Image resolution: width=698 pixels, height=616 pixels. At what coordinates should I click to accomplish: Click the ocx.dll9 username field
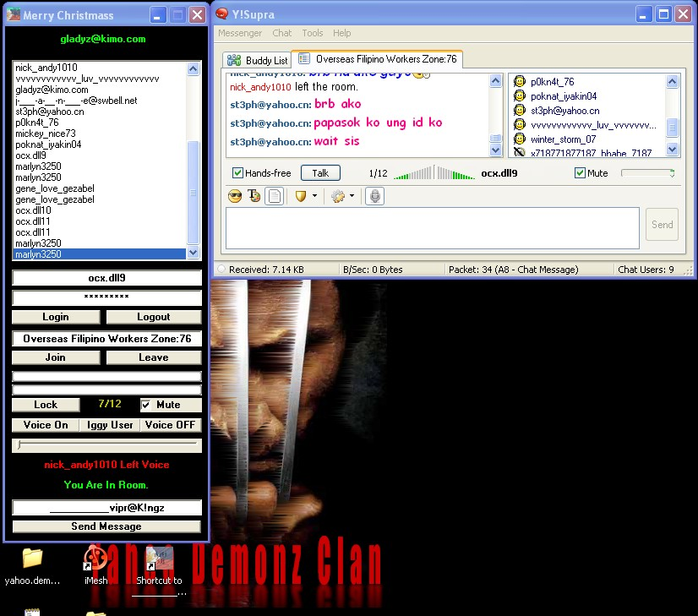coord(106,278)
